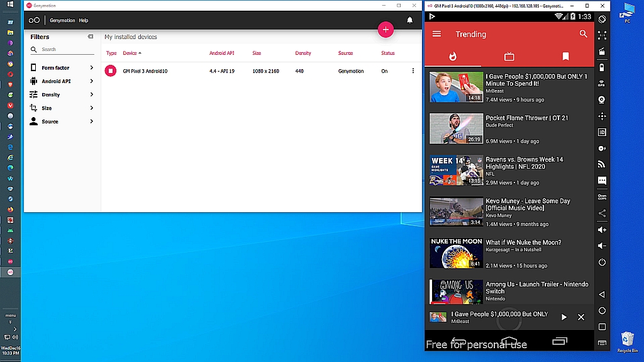Image resolution: width=644 pixels, height=362 pixels.
Task: Open the Help menu in Genymotion
Action: click(x=84, y=20)
